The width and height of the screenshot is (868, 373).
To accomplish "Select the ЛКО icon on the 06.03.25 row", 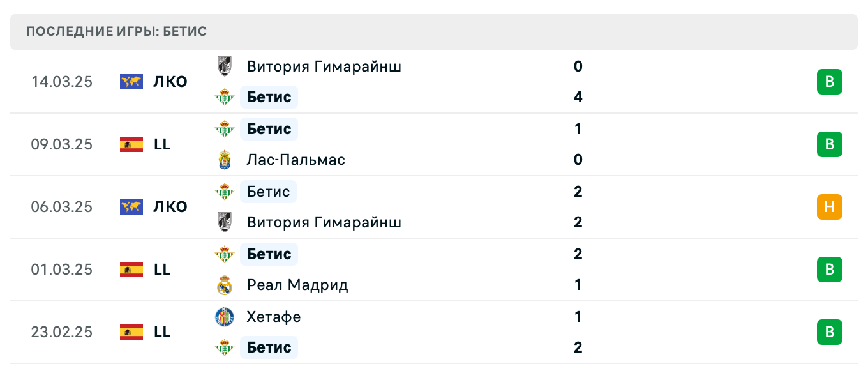I will 131,207.
